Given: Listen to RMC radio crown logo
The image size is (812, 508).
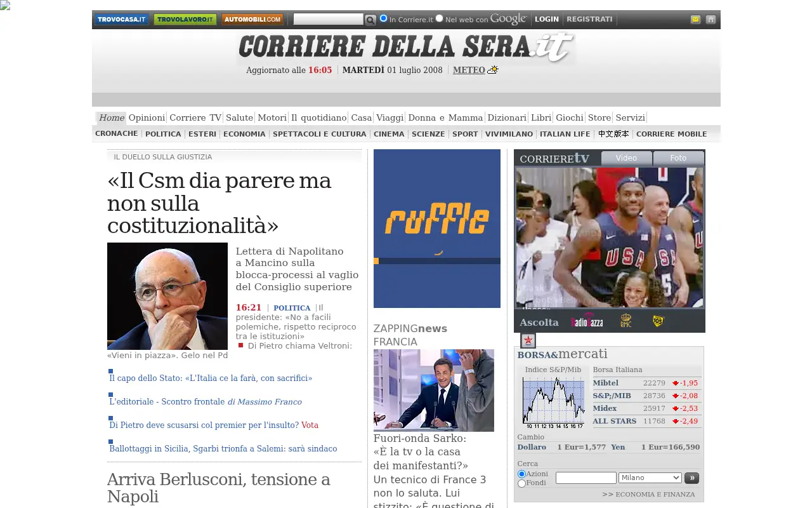Looking at the screenshot, I should [x=626, y=321].
